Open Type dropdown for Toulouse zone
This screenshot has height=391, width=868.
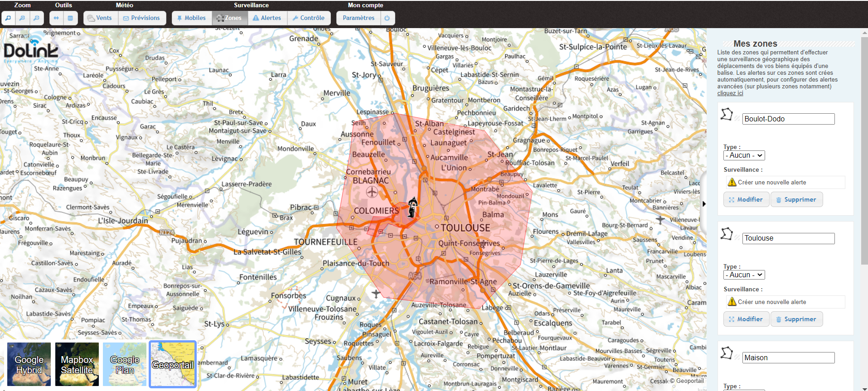tap(744, 275)
